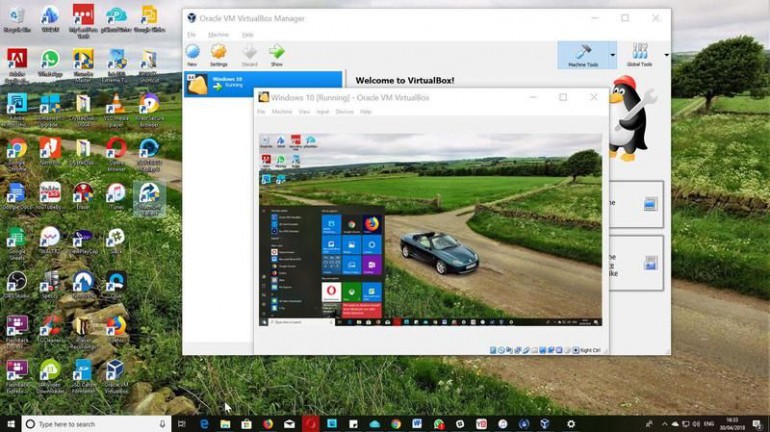This screenshot has width=770, height=432.
Task: Click the green Show arrow toolbar icon
Action: 276,54
